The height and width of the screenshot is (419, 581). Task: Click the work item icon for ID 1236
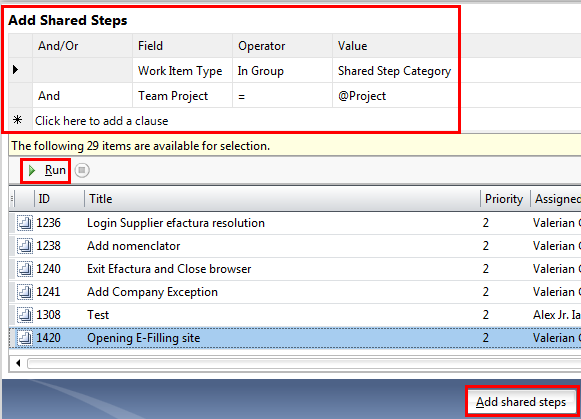25,223
